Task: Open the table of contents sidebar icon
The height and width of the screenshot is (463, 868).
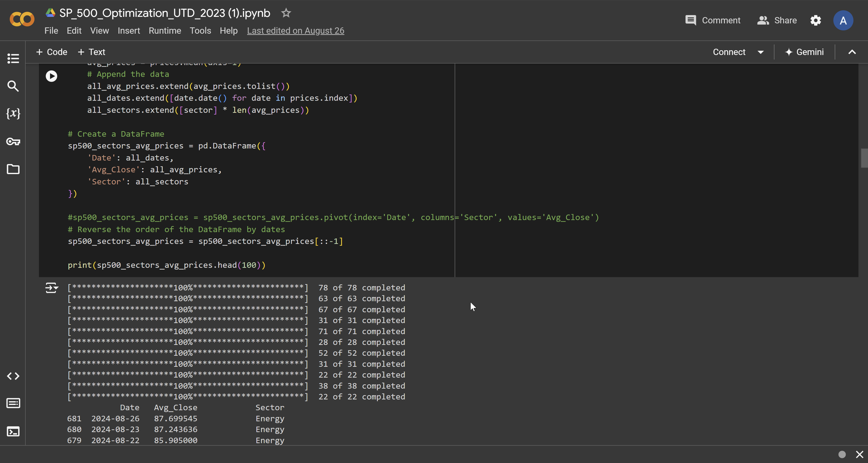Action: [13, 58]
